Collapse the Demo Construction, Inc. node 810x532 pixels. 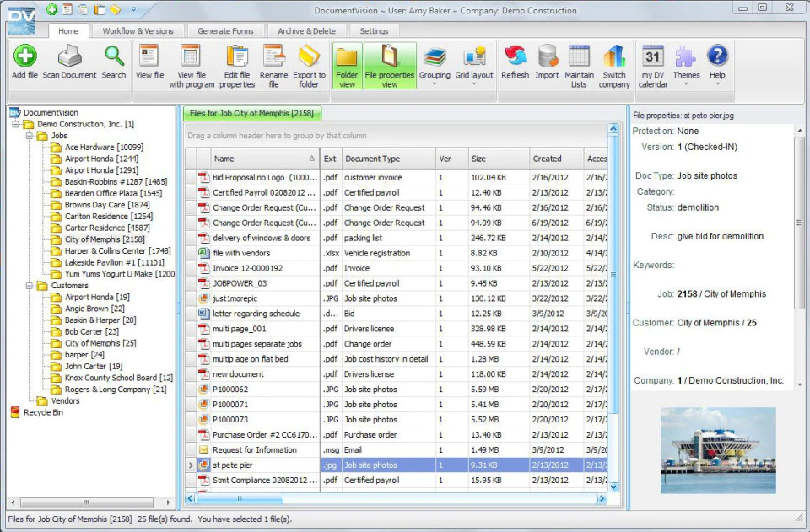16,124
